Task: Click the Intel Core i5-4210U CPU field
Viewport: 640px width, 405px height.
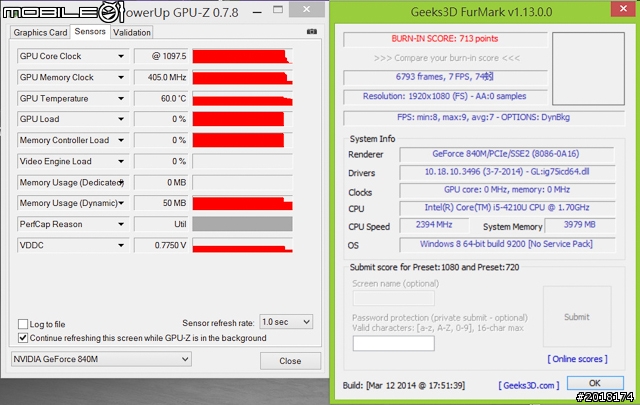Action: (x=507, y=208)
